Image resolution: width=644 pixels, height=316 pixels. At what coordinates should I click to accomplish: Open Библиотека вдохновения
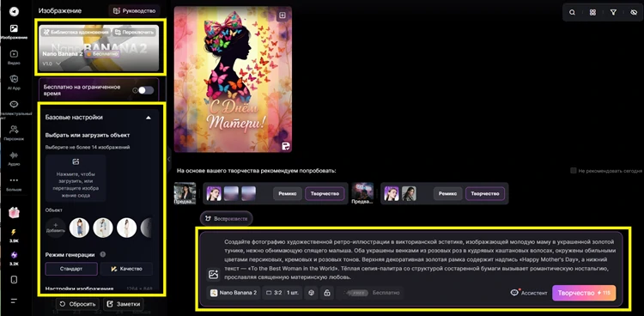(x=76, y=32)
